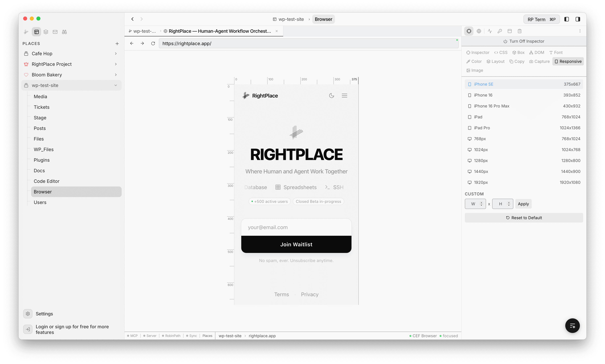Image resolution: width=605 pixels, height=364 pixels.
Task: Open the activity monitor panel
Action: [x=490, y=31]
